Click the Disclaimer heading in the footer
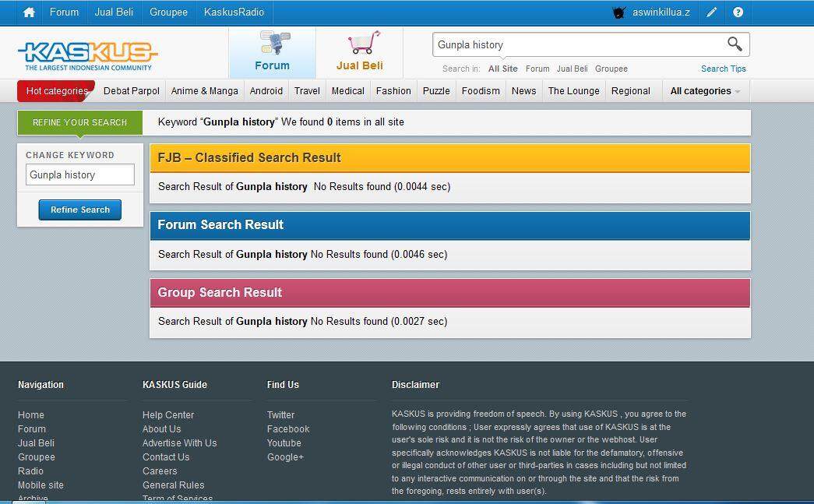This screenshot has height=504, width=814. click(x=415, y=385)
